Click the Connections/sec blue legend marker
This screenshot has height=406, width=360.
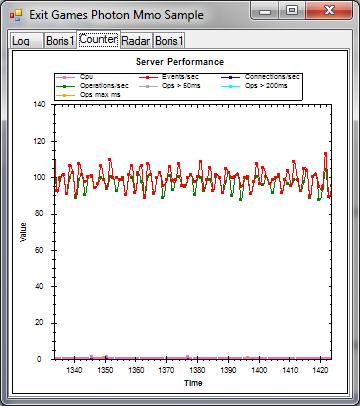coord(231,77)
